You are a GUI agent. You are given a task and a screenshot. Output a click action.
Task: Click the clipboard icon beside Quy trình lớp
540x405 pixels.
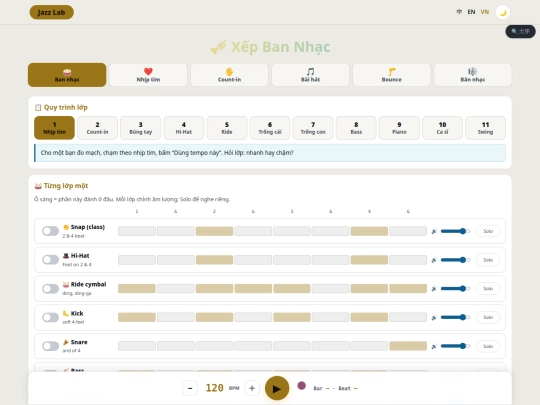pos(38,107)
